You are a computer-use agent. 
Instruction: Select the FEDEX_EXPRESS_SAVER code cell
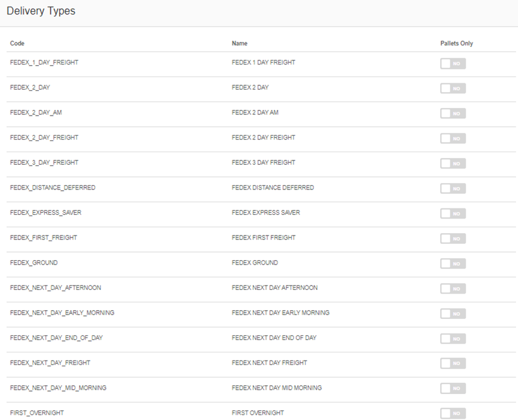pos(45,213)
